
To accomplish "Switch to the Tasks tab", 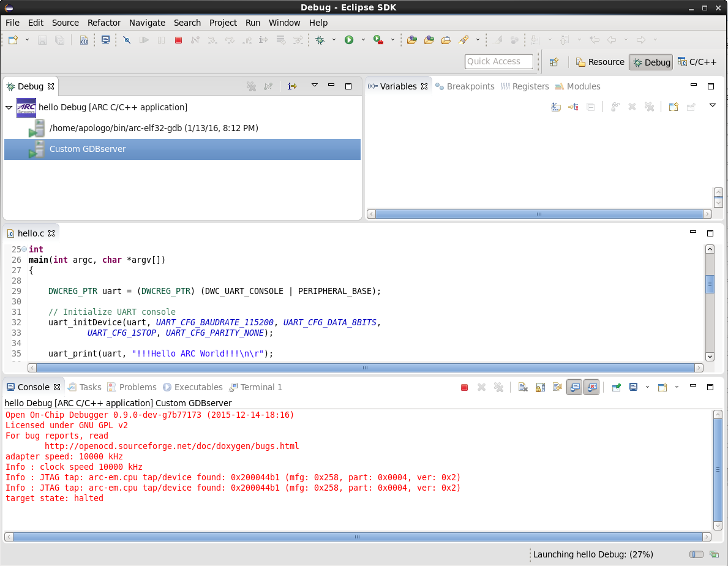I will tap(84, 387).
